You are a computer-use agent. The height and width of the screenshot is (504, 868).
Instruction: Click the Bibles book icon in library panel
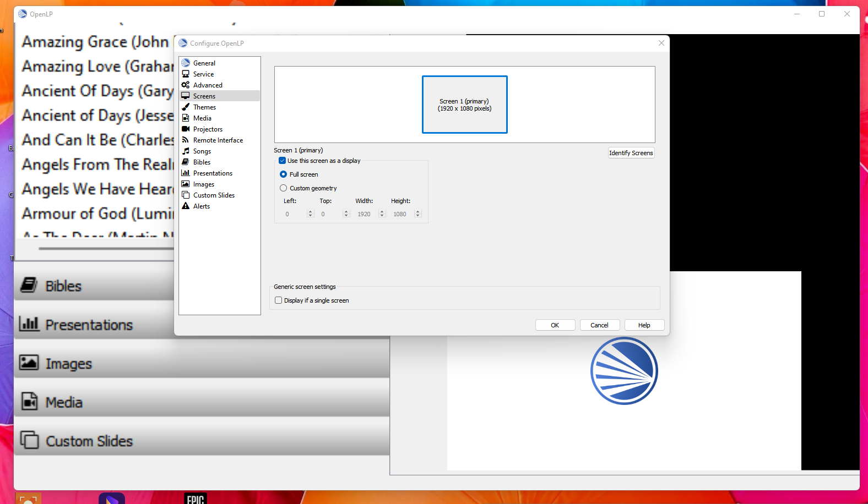pos(29,285)
